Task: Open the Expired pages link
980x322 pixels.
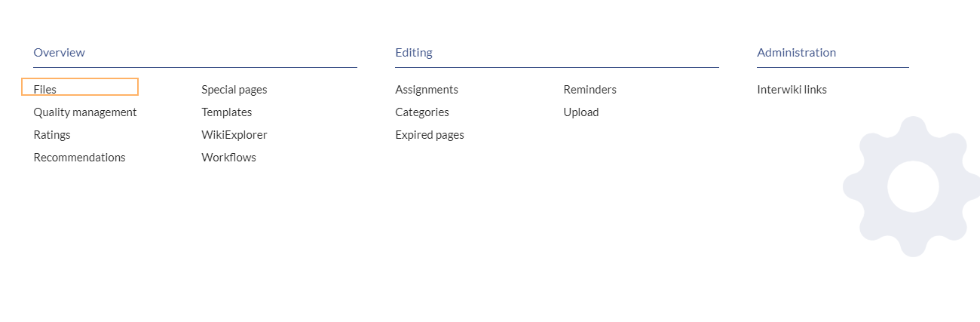Action: tap(430, 134)
